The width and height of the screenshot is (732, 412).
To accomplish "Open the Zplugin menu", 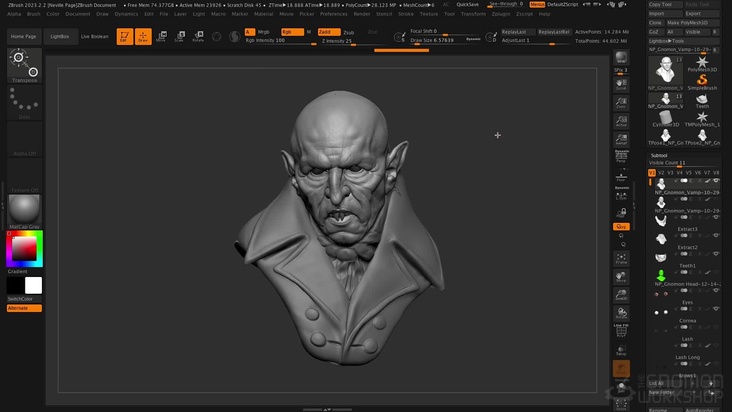I will click(x=499, y=14).
